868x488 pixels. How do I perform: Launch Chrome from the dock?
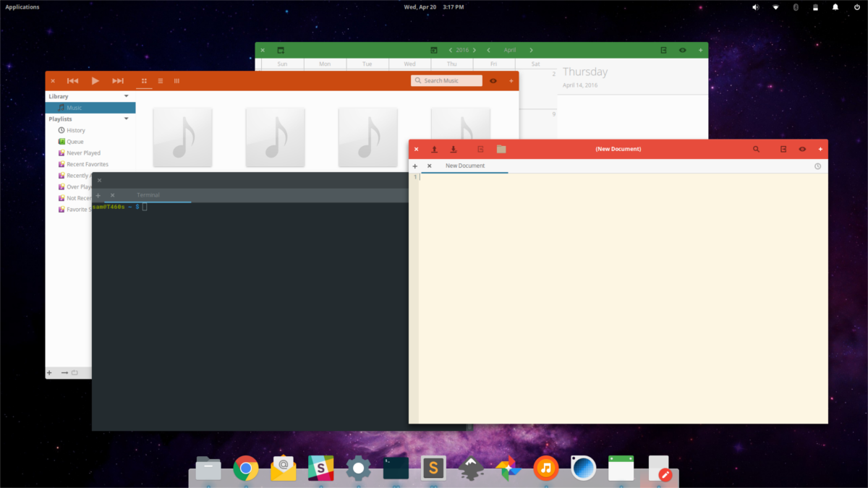coord(246,468)
